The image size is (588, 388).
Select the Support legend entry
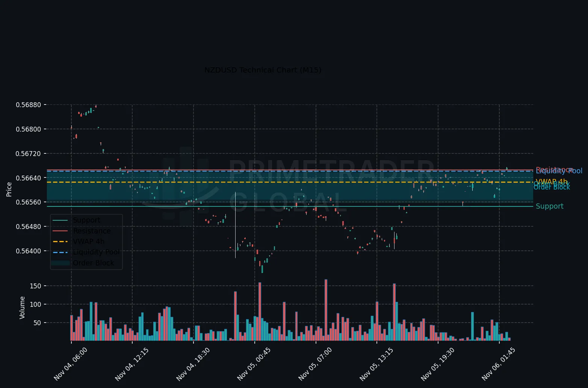pyautogui.click(x=86, y=220)
